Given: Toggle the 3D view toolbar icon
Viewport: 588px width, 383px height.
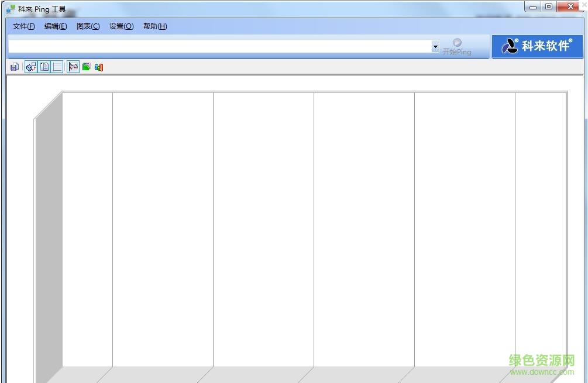Looking at the screenshot, I should [31, 67].
